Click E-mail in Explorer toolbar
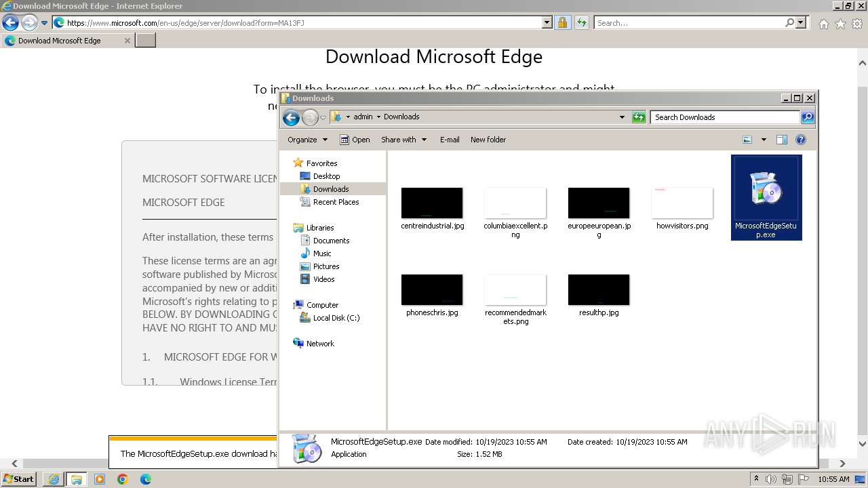The height and width of the screenshot is (488, 868). 450,140
